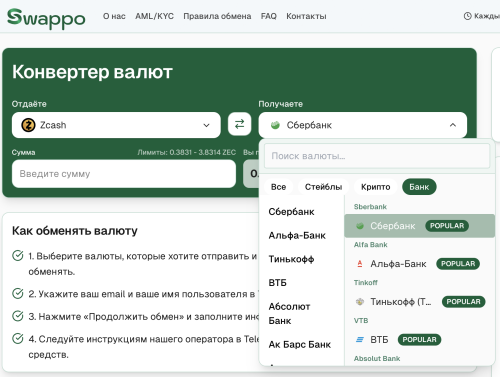The image size is (500, 377).
Task: Click the Alfa Bank group heading
Action: 370,245
